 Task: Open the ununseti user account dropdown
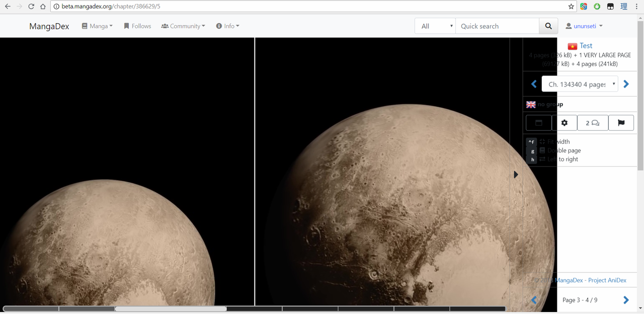pos(584,26)
